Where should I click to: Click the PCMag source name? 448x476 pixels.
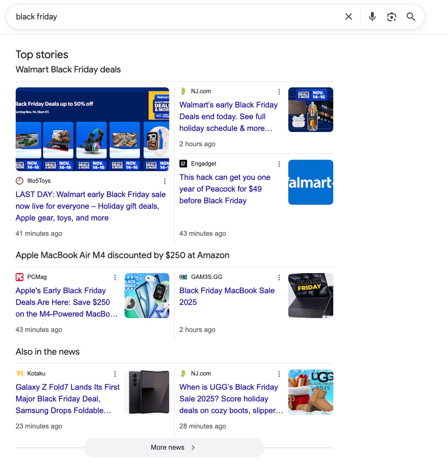(37, 277)
